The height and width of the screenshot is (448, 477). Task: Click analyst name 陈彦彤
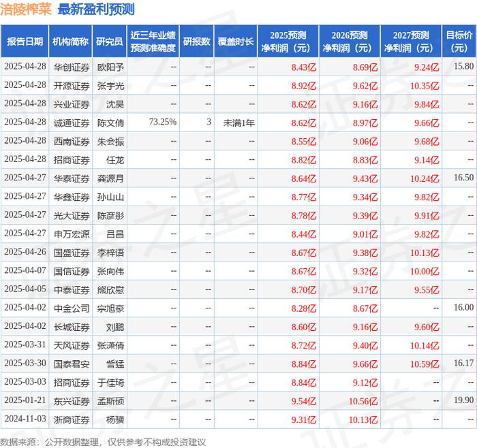coord(110,216)
